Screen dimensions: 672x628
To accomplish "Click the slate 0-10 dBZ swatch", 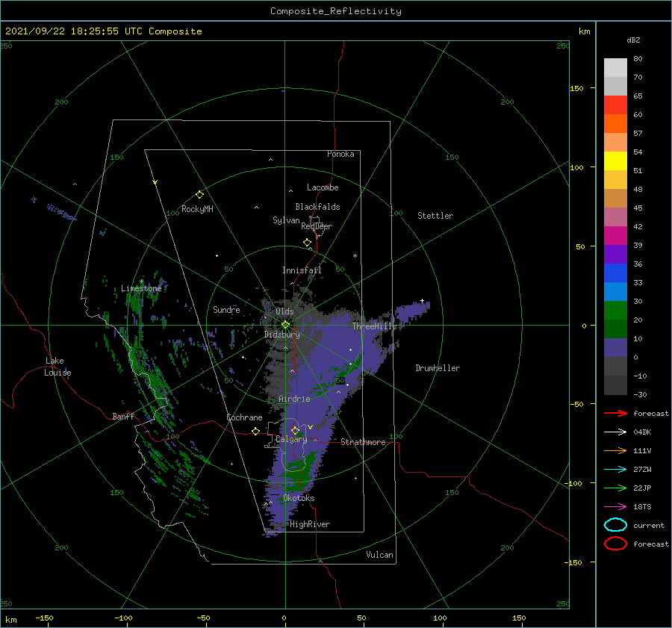I will (x=615, y=348).
